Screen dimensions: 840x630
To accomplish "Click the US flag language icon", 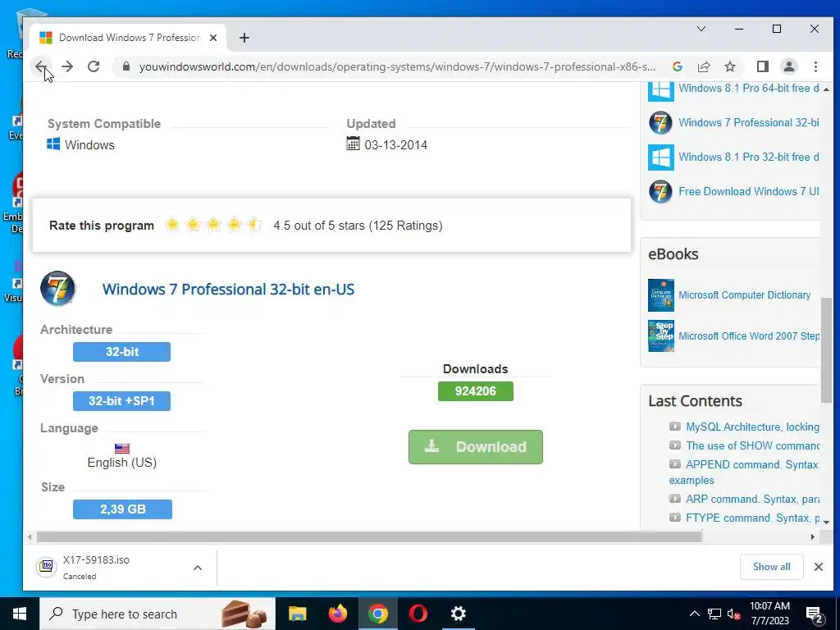I will (x=122, y=449).
